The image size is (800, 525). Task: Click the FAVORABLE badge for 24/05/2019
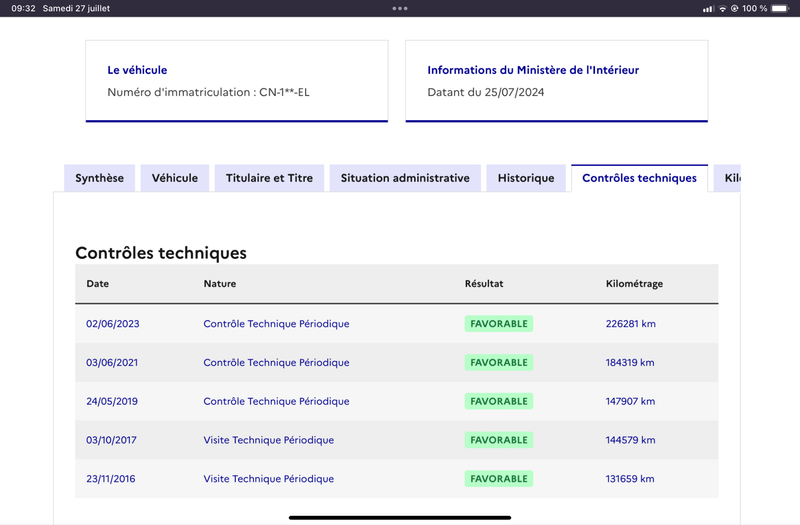click(499, 402)
